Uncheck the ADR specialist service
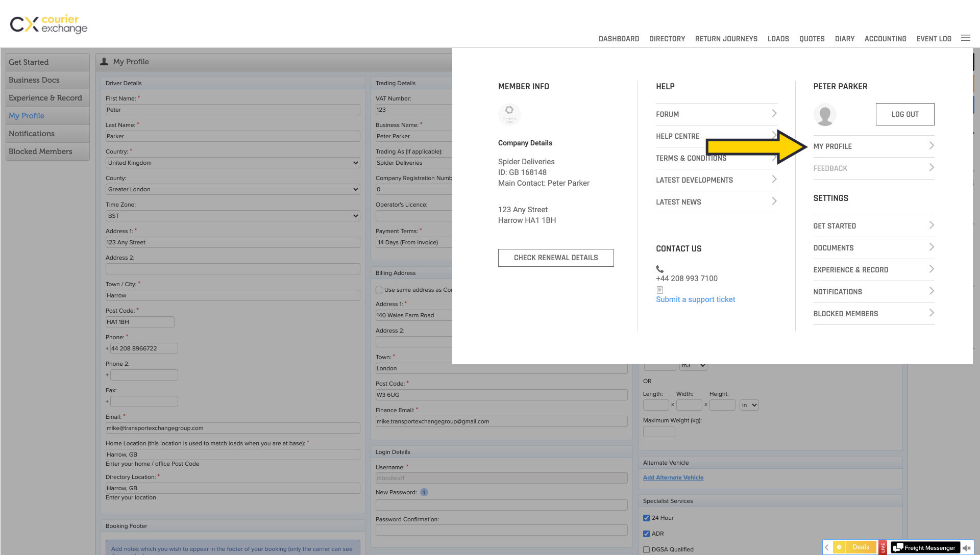Image resolution: width=980 pixels, height=555 pixels. click(x=646, y=534)
